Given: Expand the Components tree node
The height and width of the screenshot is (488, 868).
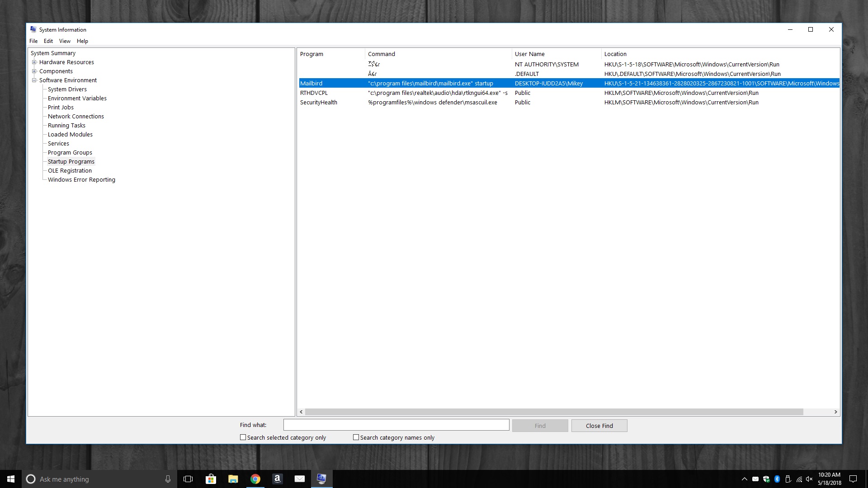Looking at the screenshot, I should click(34, 71).
